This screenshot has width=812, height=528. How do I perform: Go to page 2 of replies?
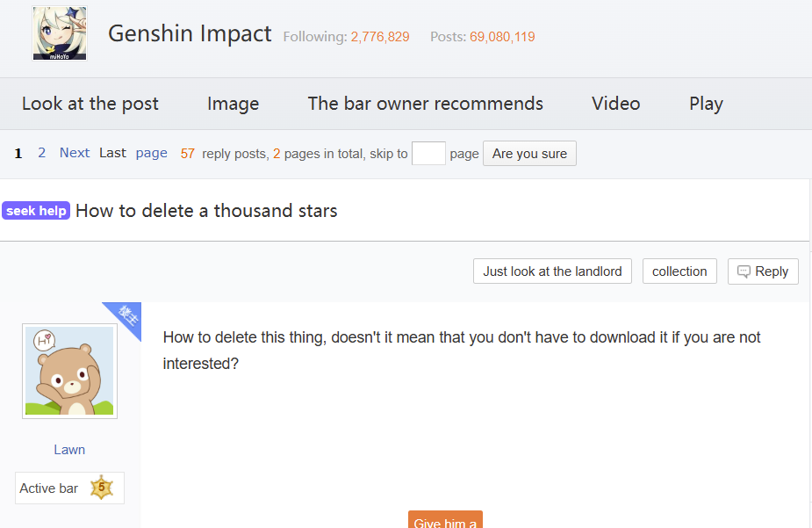[x=42, y=153]
